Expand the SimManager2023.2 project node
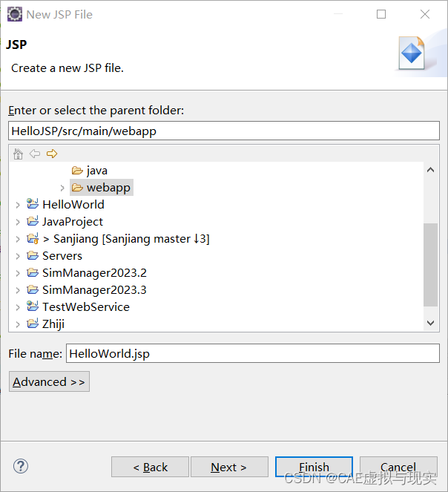The width and height of the screenshot is (448, 492). click(18, 273)
